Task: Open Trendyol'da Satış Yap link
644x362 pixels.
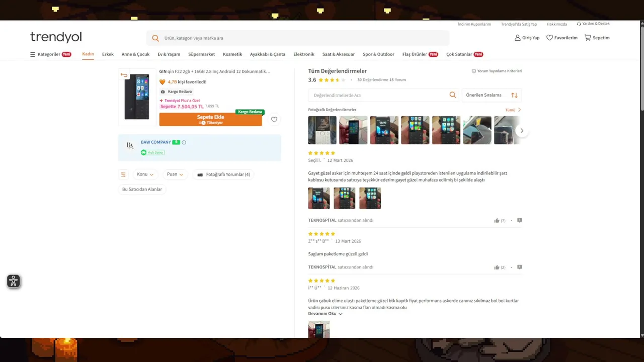Action: pyautogui.click(x=519, y=24)
